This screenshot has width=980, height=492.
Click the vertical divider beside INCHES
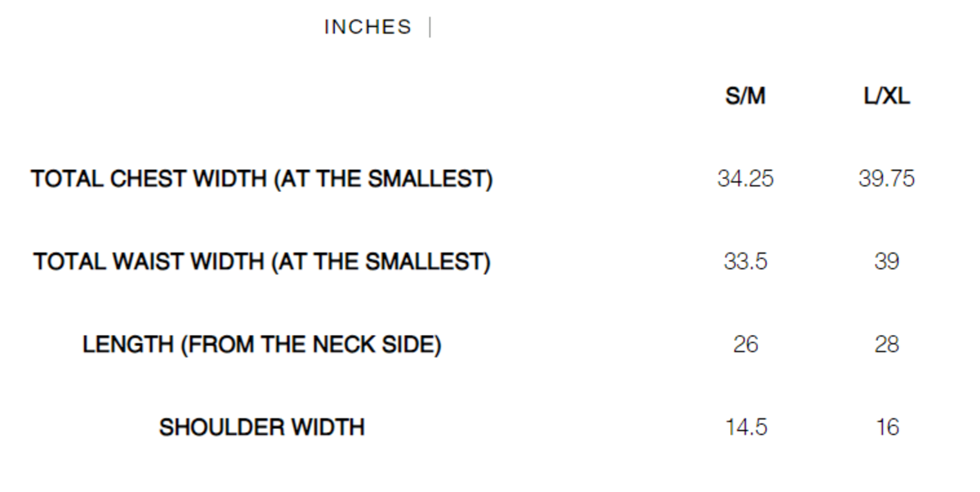430,28
